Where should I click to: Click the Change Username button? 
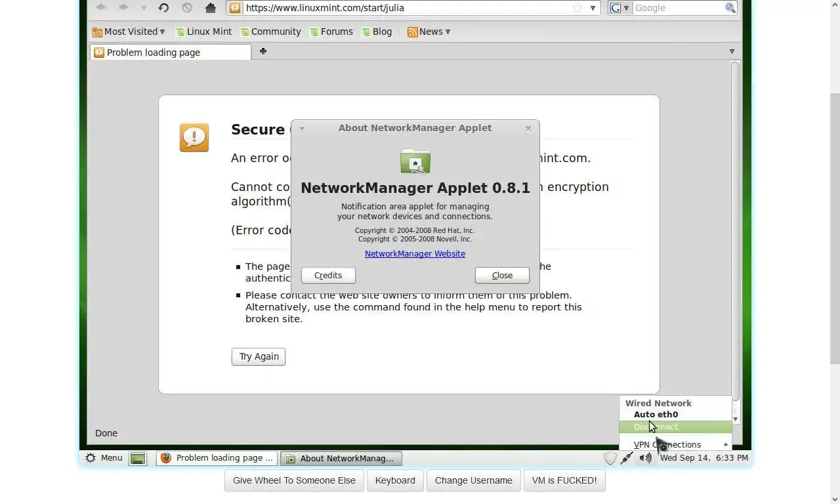click(474, 480)
